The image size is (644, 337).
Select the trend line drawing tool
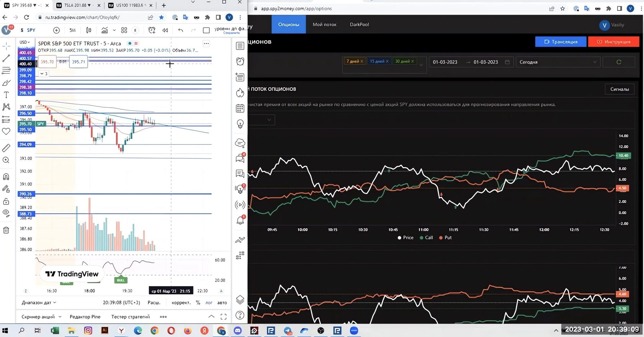coord(6,58)
